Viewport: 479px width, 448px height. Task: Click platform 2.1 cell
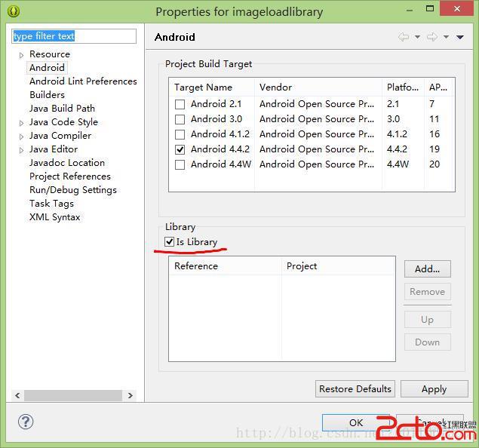[393, 104]
